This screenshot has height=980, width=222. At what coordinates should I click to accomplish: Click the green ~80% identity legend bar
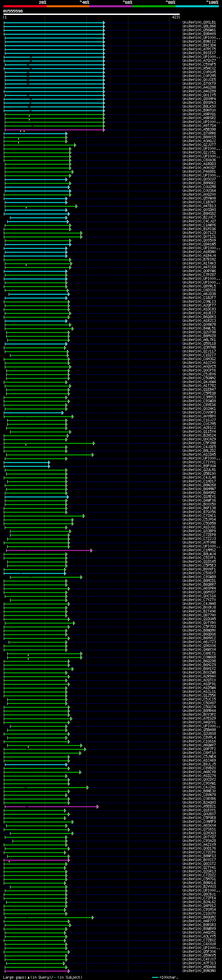[154, 6]
